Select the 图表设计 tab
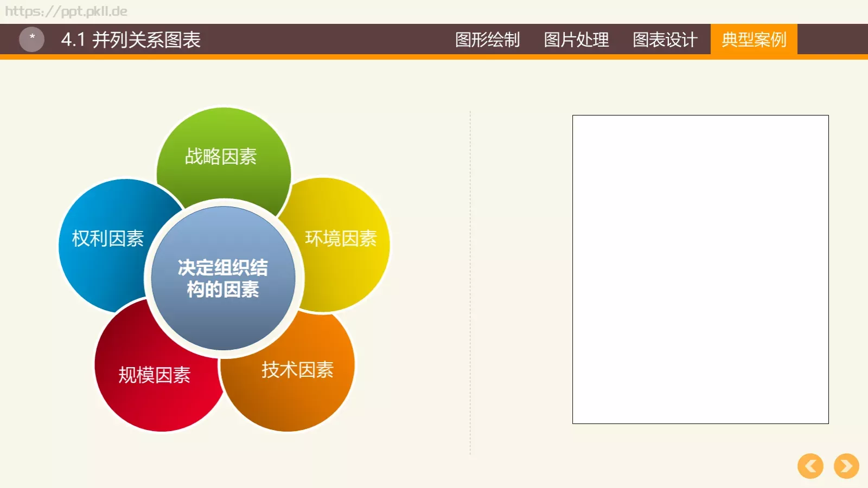The image size is (868, 488). pyautogui.click(x=665, y=40)
